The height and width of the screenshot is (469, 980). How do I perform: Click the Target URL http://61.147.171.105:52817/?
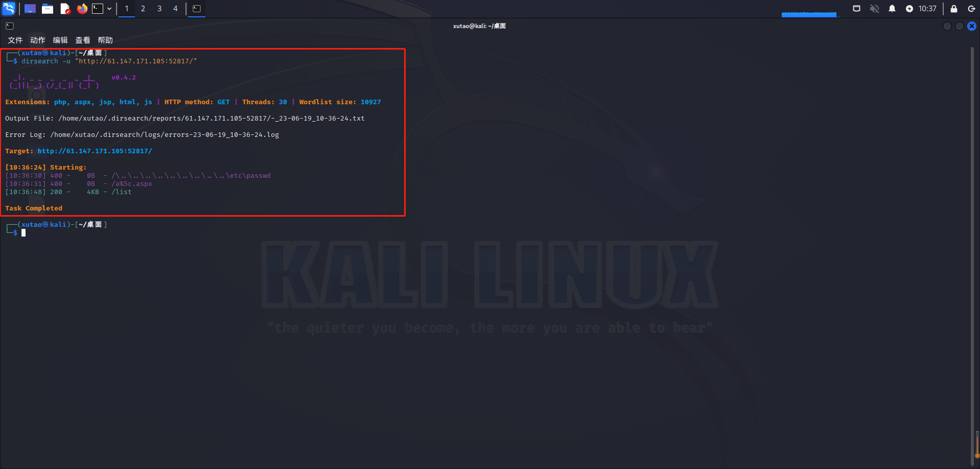point(95,151)
